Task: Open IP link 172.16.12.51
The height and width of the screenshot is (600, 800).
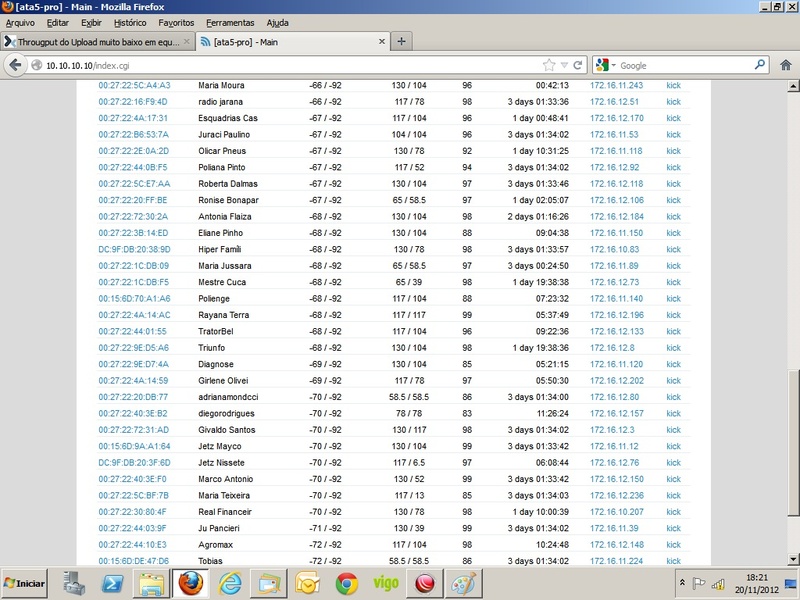Action: pyautogui.click(x=614, y=102)
